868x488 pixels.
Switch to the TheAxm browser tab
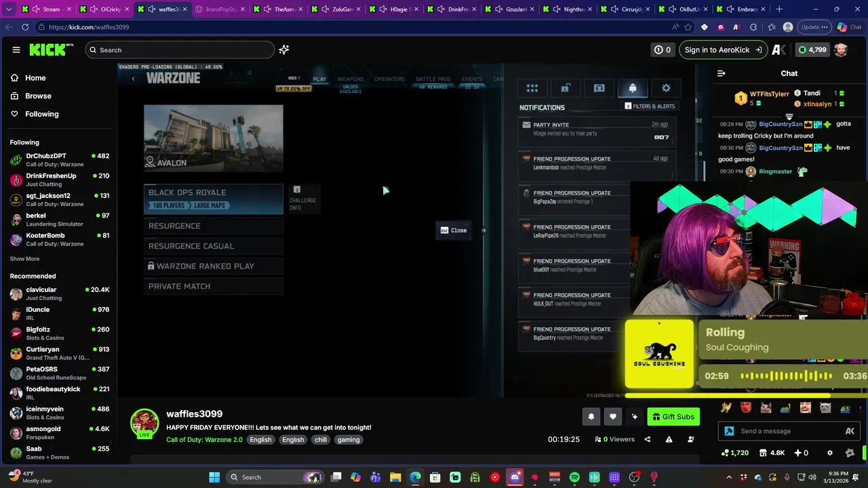point(278,9)
